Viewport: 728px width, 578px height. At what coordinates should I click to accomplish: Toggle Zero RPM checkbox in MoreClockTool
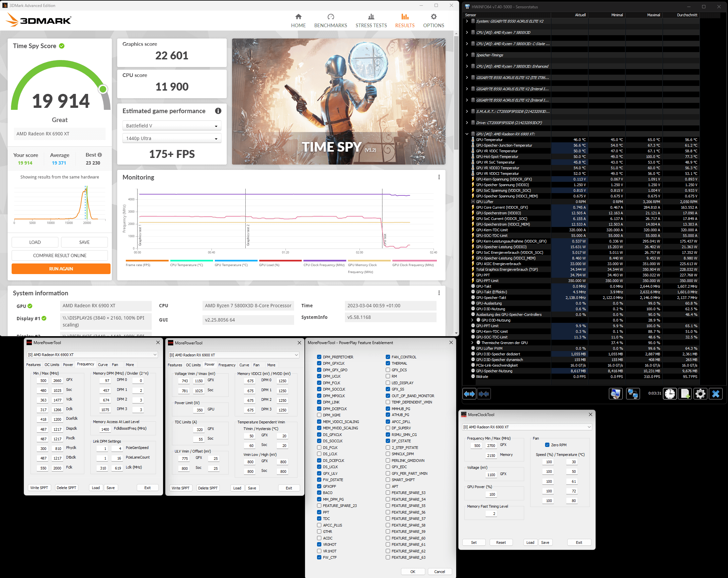547,445
